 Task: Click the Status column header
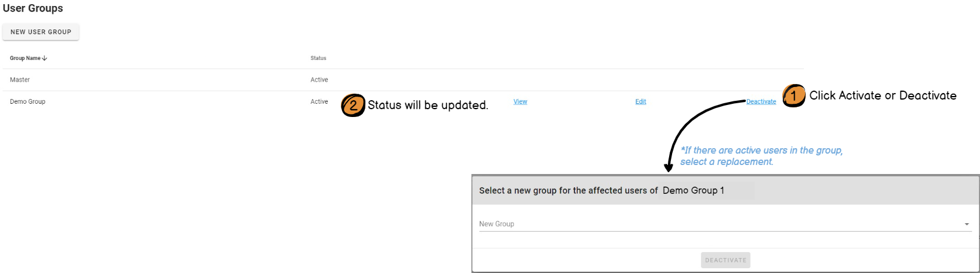pyautogui.click(x=318, y=58)
